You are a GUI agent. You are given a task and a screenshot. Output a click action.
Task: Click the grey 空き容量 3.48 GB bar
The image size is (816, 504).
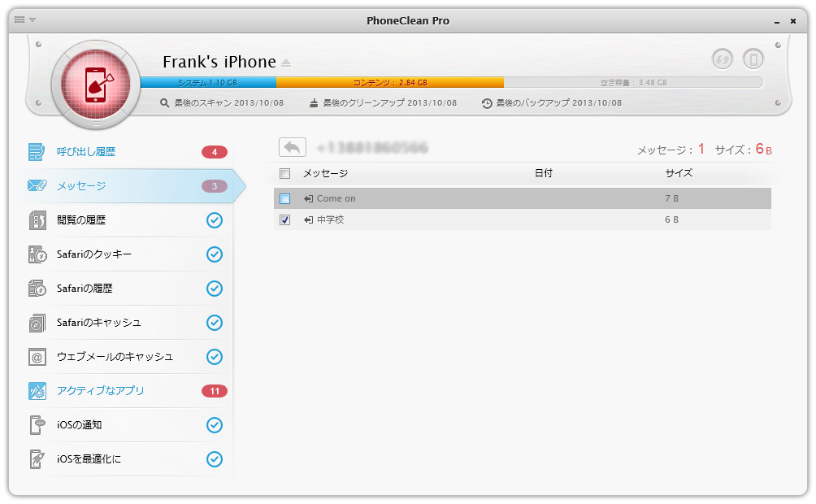pos(633,82)
